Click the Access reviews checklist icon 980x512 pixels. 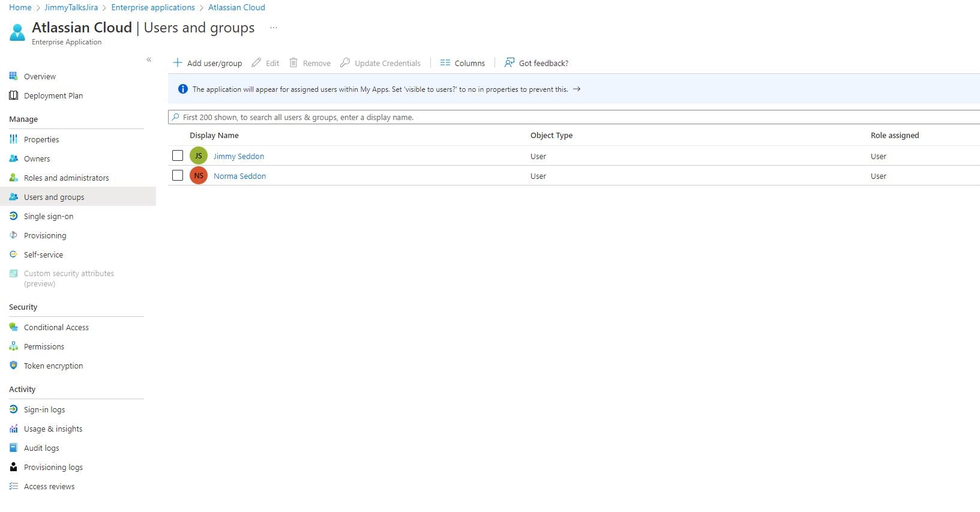pos(13,486)
